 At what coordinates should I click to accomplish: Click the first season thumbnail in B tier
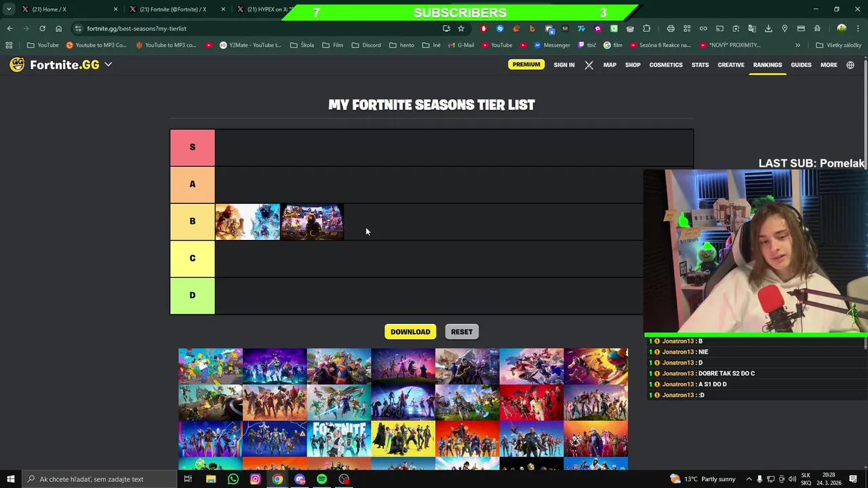[248, 222]
